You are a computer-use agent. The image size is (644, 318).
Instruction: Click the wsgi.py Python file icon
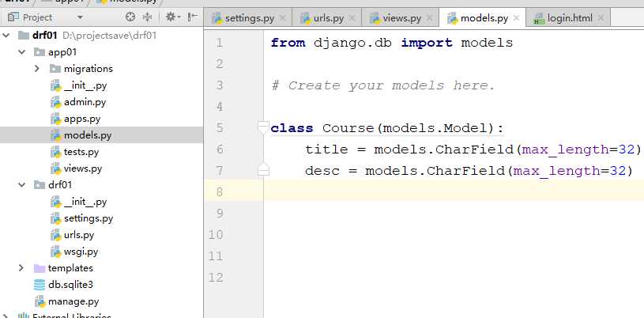click(55, 252)
